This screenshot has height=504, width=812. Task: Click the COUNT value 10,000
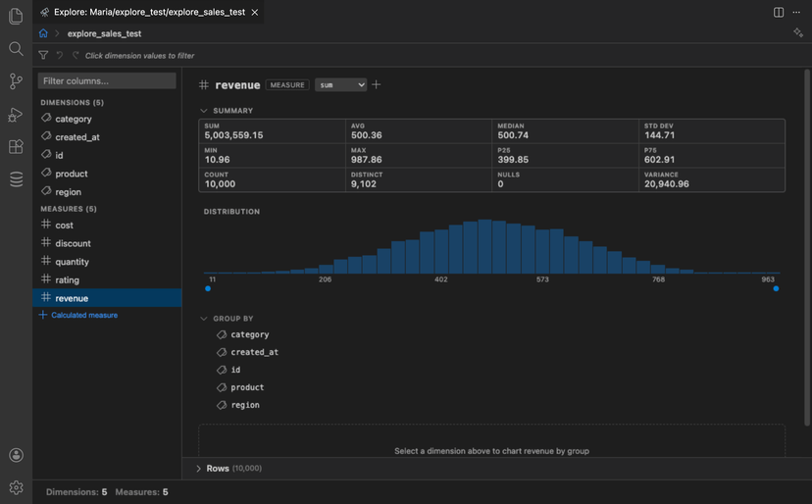pyautogui.click(x=220, y=184)
